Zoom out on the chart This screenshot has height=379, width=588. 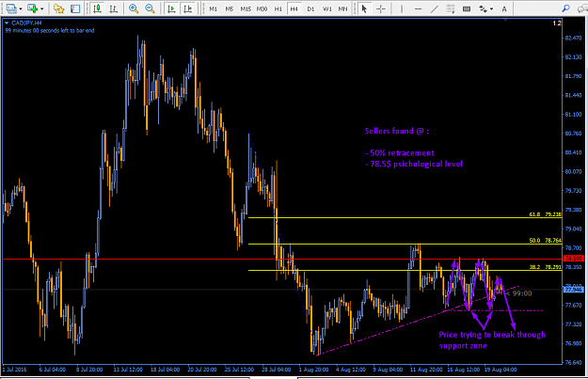(x=150, y=8)
